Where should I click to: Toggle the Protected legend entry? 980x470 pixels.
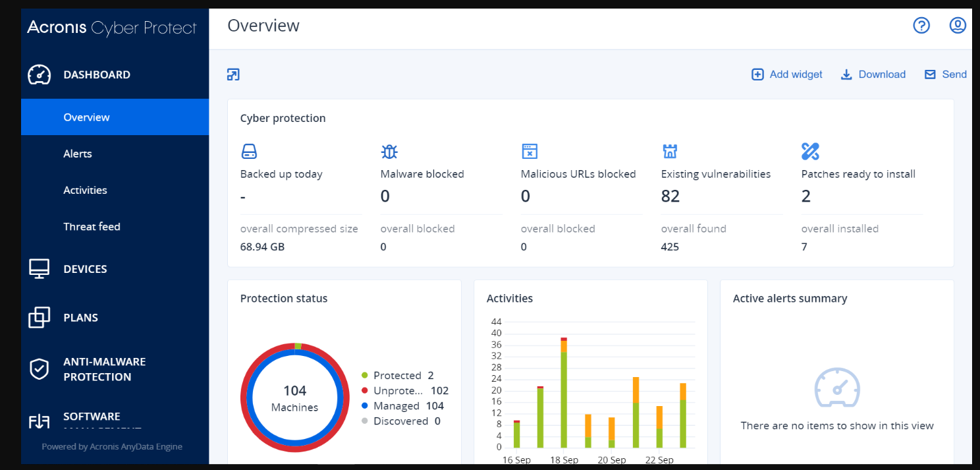pyautogui.click(x=399, y=375)
